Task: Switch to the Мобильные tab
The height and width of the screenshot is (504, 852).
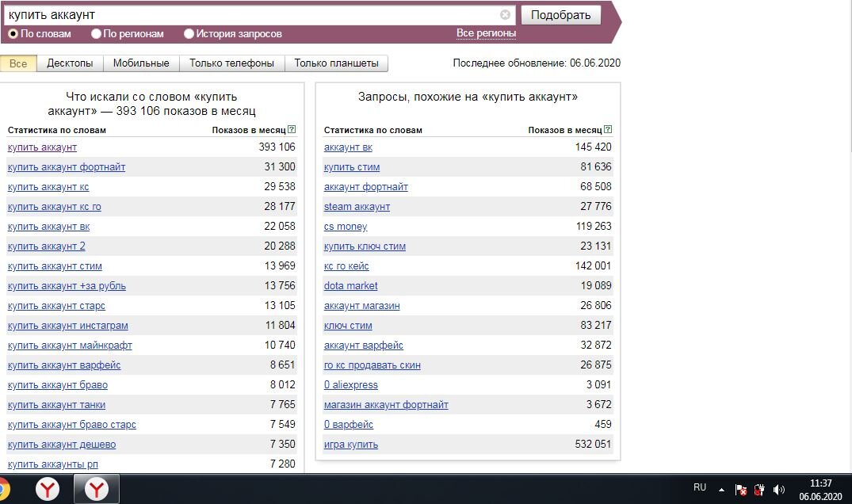Action: pyautogui.click(x=141, y=63)
